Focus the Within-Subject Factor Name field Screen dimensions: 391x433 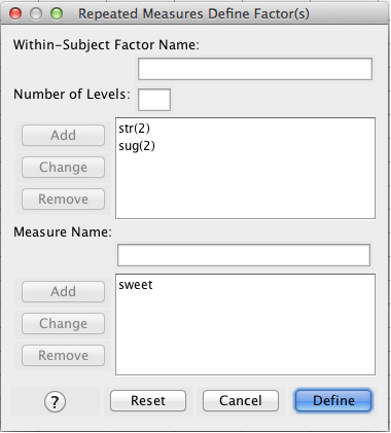[255, 69]
